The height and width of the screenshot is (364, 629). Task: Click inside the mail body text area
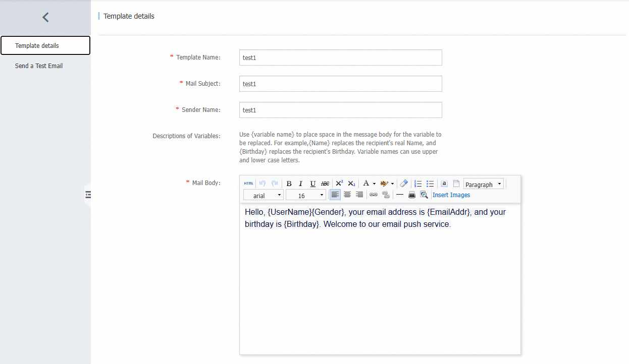[x=380, y=279]
